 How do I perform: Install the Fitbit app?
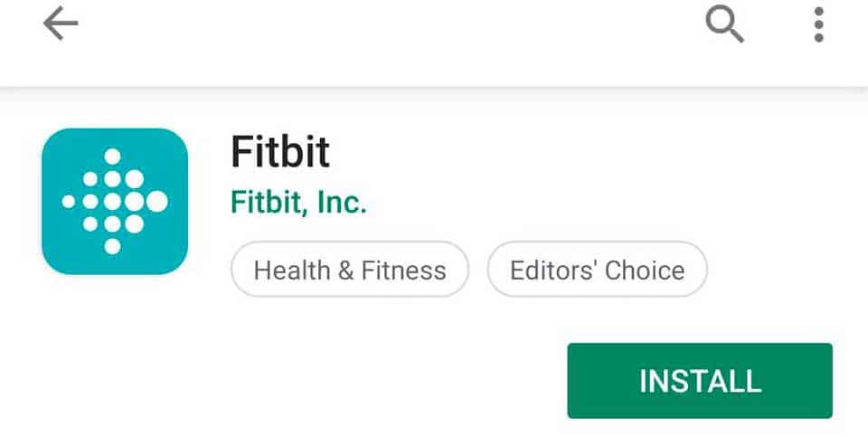[x=699, y=380]
